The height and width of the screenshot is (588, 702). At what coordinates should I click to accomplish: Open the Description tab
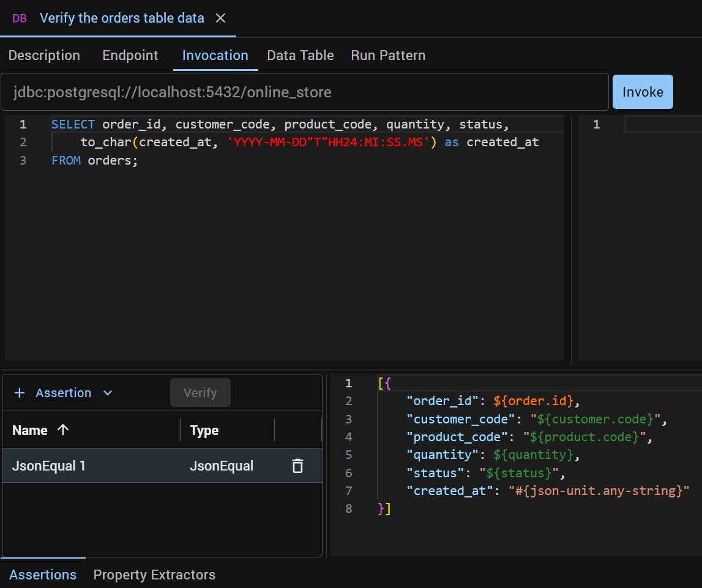pos(44,55)
